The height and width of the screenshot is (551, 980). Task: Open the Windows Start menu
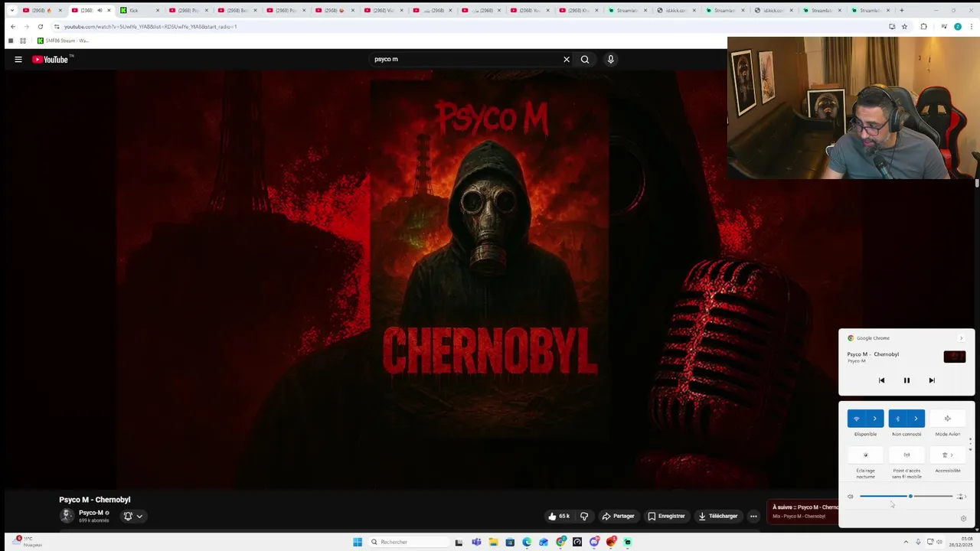tap(358, 542)
